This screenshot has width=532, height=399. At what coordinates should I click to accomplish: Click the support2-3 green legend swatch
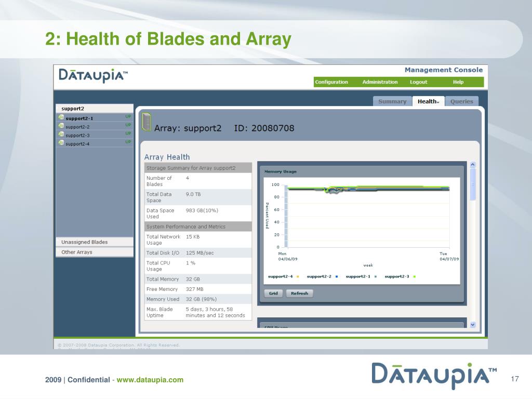[x=415, y=276]
